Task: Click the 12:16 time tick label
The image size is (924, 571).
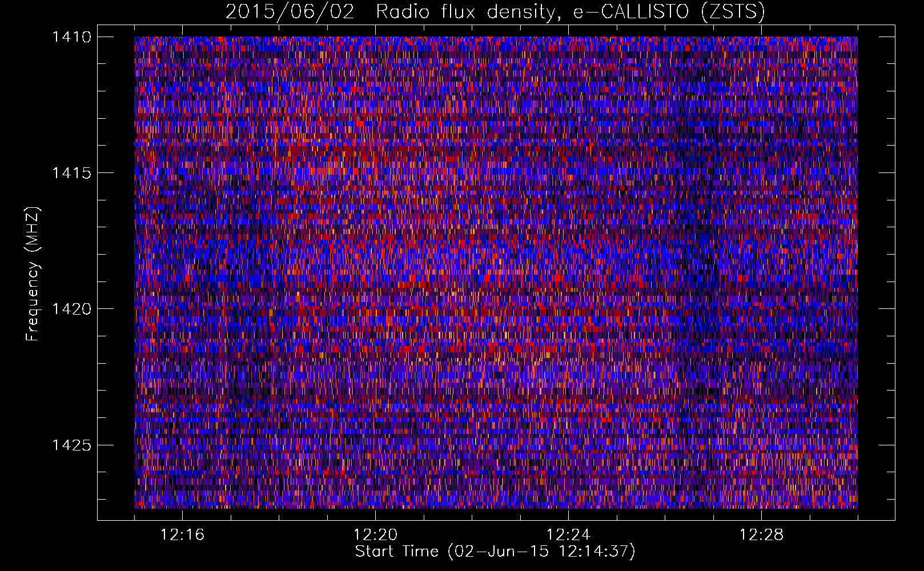Action: (182, 535)
